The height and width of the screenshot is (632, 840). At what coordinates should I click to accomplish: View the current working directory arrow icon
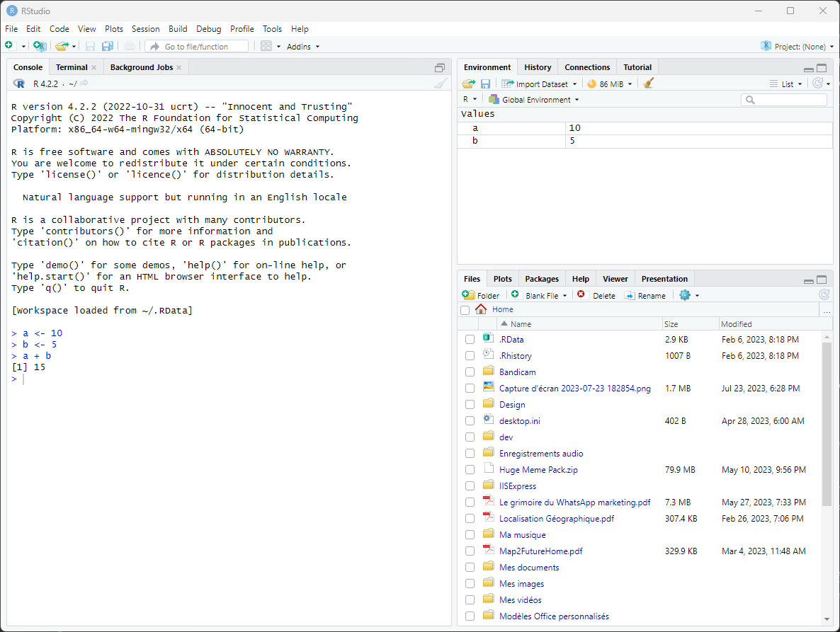[84, 84]
